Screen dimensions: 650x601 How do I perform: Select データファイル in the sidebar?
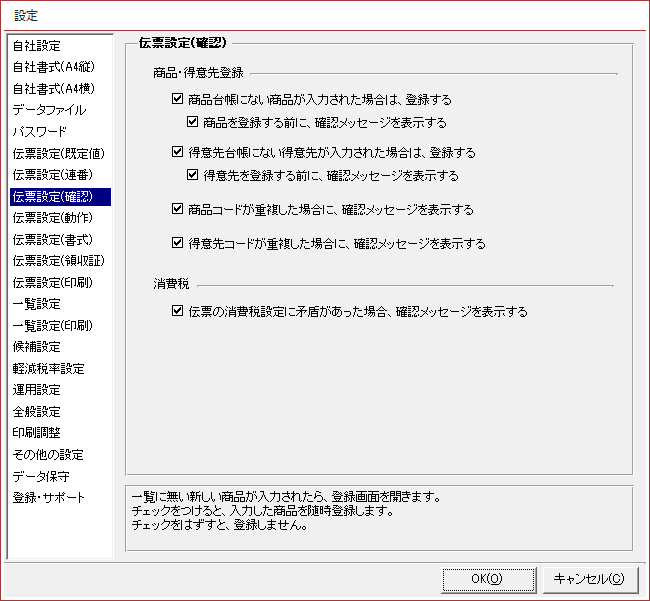(x=49, y=110)
